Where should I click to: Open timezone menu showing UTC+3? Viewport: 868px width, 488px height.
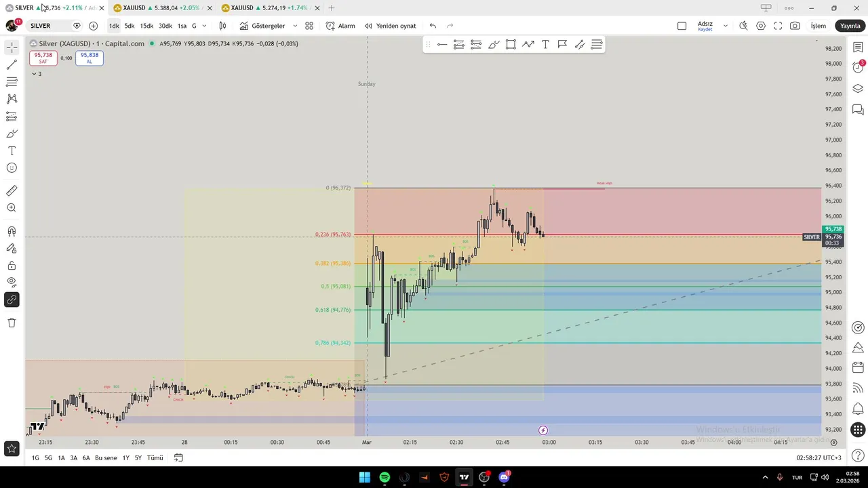pos(818,458)
